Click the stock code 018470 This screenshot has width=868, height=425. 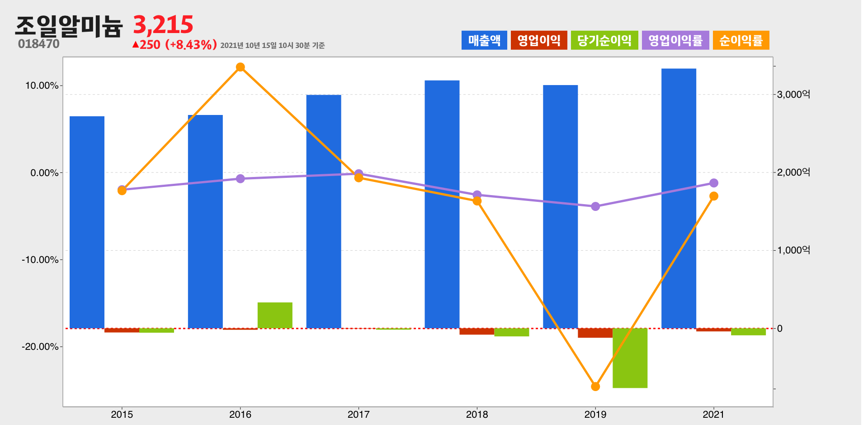[39, 44]
